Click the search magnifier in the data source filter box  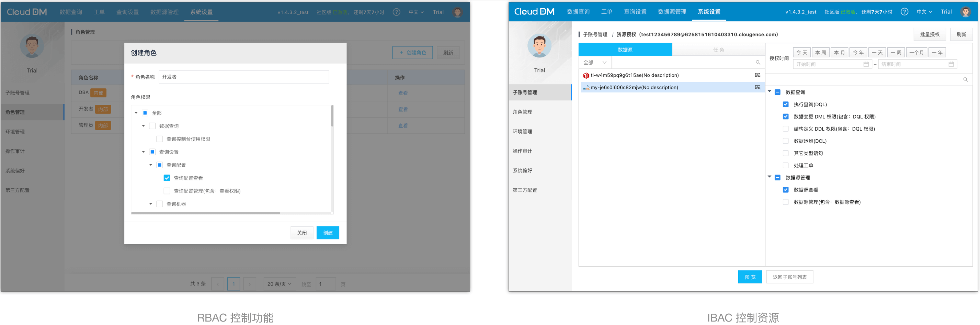click(x=757, y=63)
